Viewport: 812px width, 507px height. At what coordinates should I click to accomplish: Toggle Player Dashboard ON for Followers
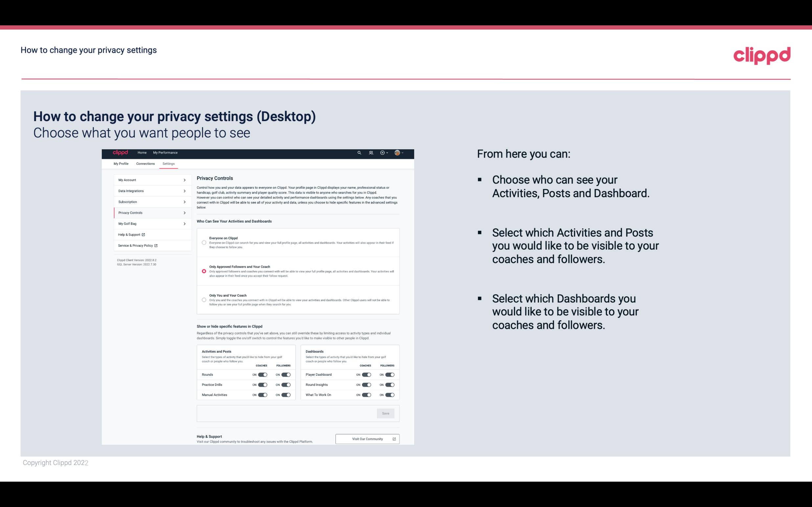coord(390,374)
